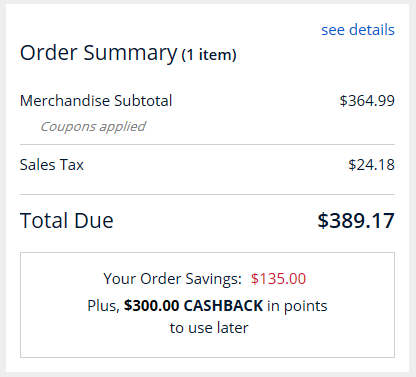
Task: Click the Coupons applied note
Action: (93, 126)
